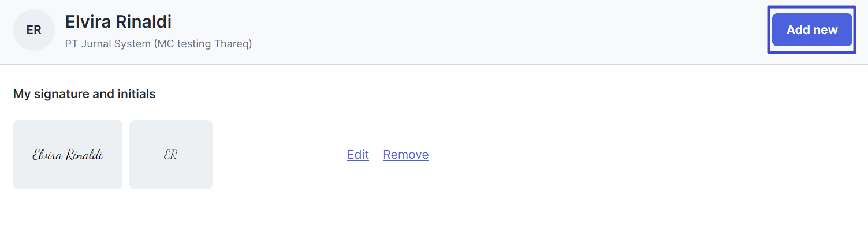Remove the saved signature and initials
The width and height of the screenshot is (868, 232).
pos(406,155)
